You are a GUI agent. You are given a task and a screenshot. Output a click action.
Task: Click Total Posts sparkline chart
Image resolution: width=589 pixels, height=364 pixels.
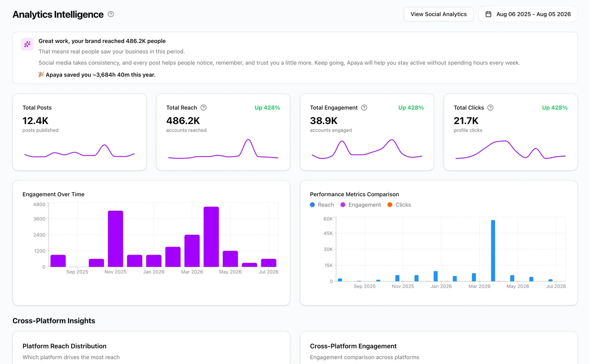(79, 151)
